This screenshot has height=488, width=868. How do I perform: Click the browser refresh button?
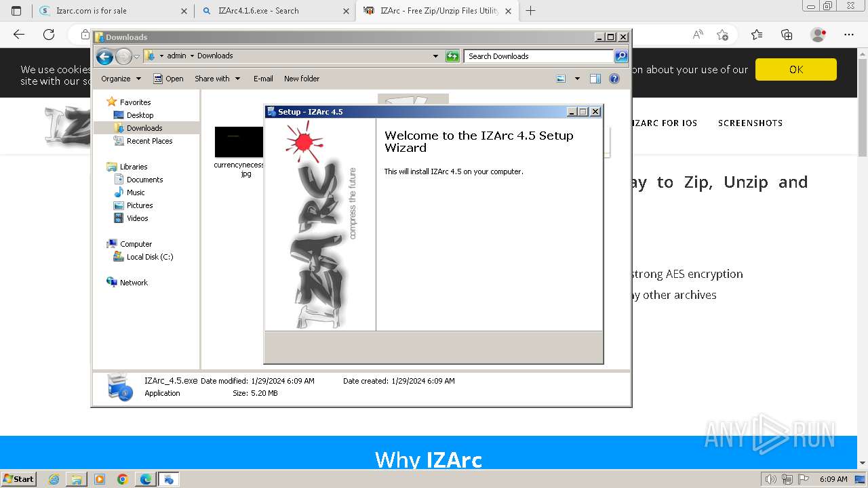[49, 35]
